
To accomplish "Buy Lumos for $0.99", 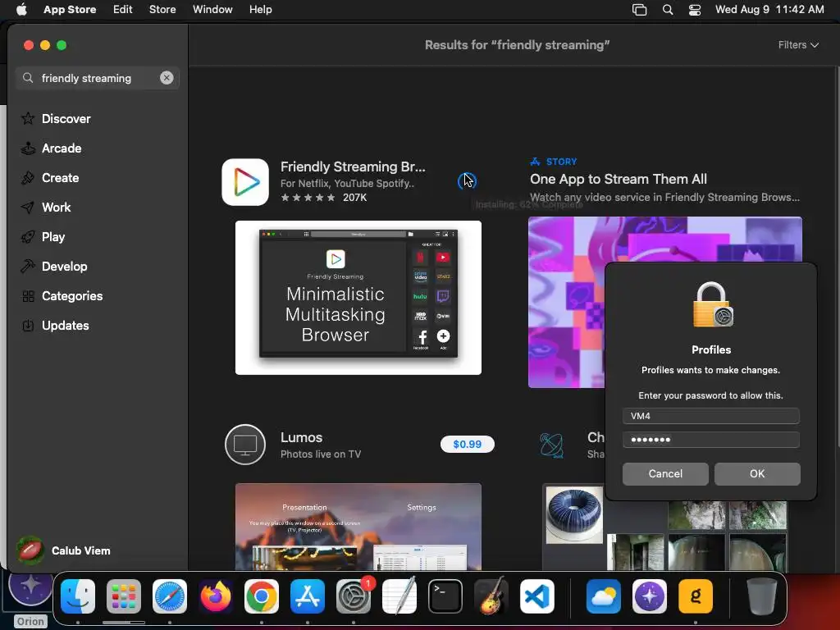I will point(467,444).
